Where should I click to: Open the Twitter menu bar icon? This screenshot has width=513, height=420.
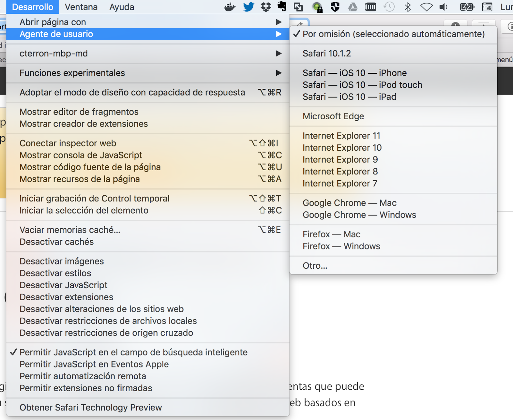248,7
